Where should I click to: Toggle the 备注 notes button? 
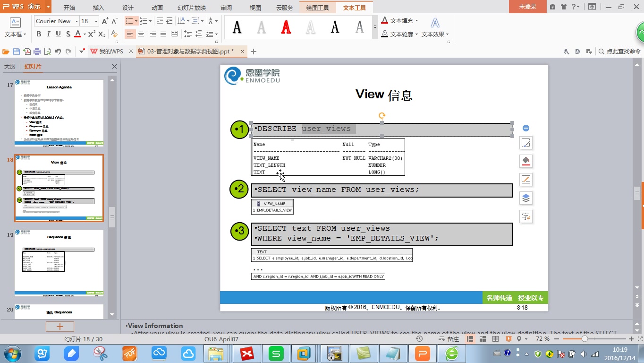pyautogui.click(x=449, y=339)
